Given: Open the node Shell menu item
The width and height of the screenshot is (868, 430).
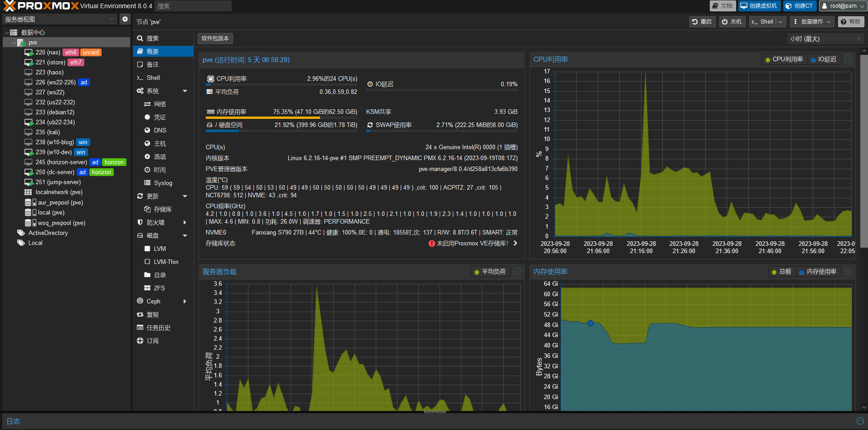Looking at the screenshot, I should [x=163, y=78].
